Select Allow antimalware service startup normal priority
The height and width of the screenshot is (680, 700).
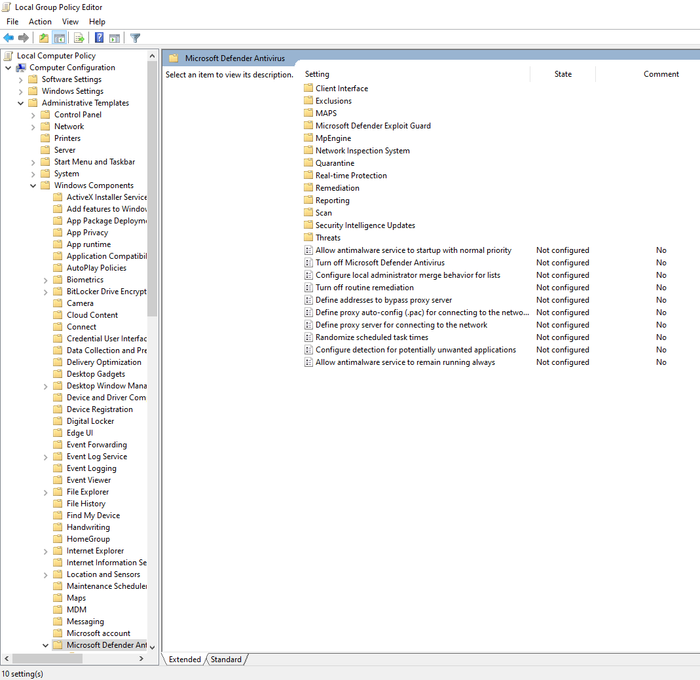click(413, 250)
